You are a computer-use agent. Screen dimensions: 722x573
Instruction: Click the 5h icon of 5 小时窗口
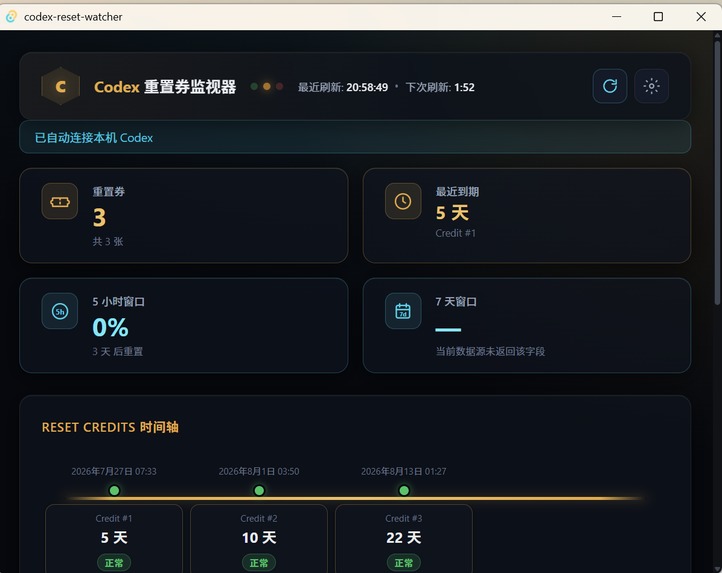[x=60, y=311]
